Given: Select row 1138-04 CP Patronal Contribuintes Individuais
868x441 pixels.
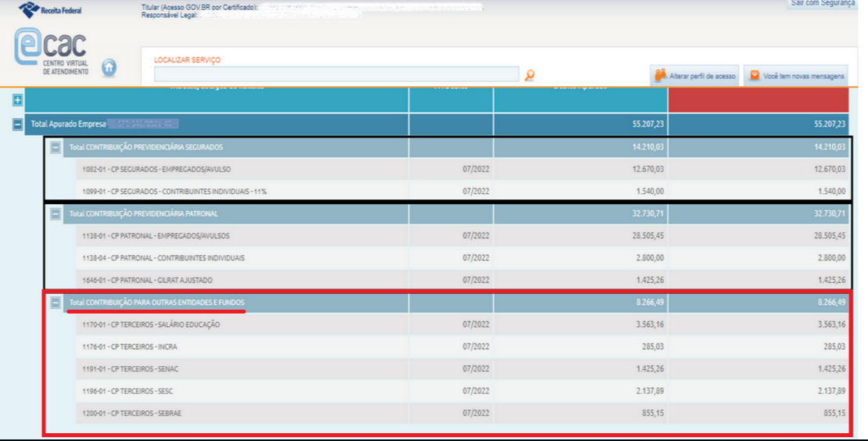Looking at the screenshot, I should click(463, 257).
